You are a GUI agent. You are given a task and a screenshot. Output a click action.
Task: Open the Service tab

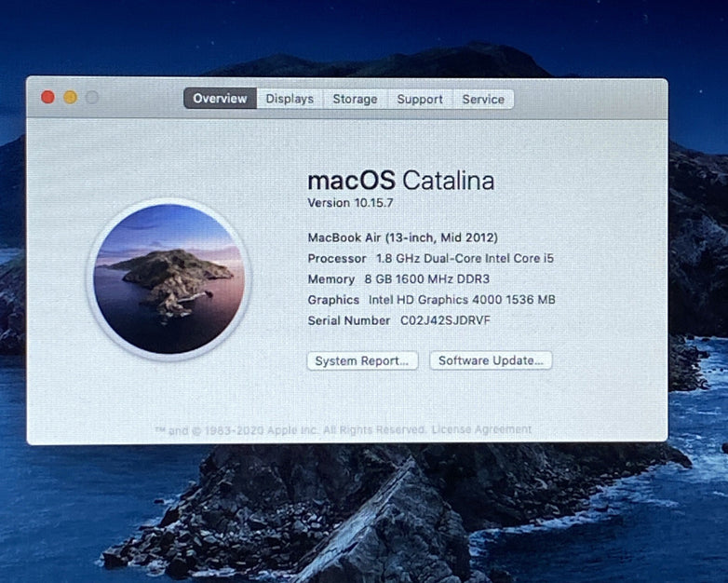(483, 99)
